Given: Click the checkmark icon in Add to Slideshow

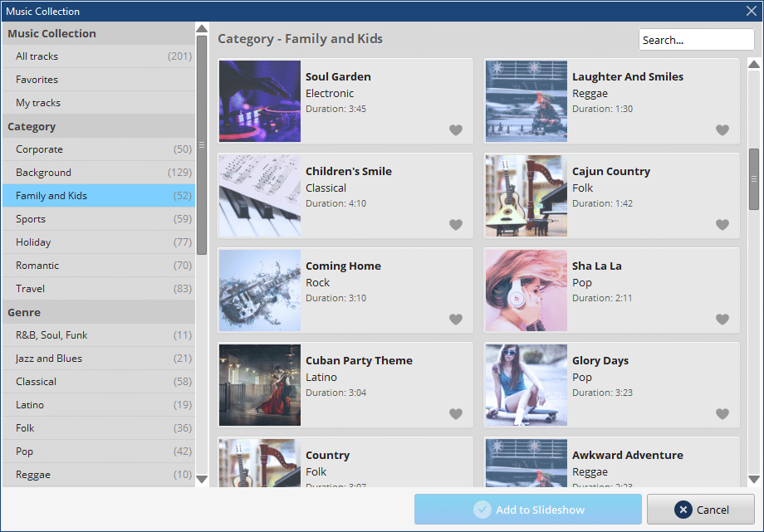Looking at the screenshot, I should [482, 510].
